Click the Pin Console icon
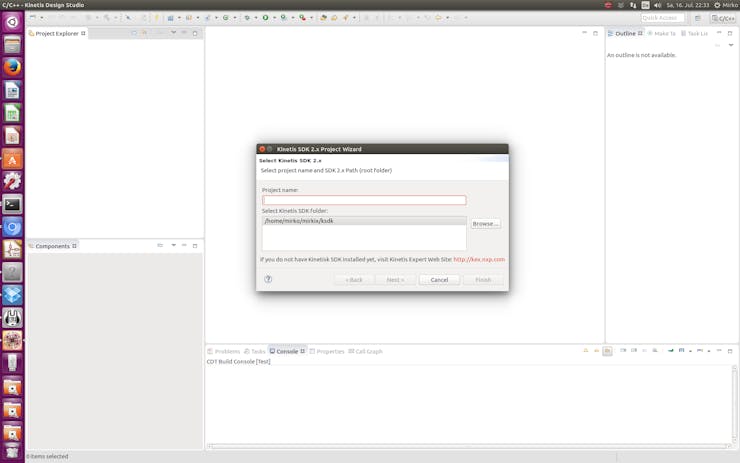740x463 pixels. [671, 351]
